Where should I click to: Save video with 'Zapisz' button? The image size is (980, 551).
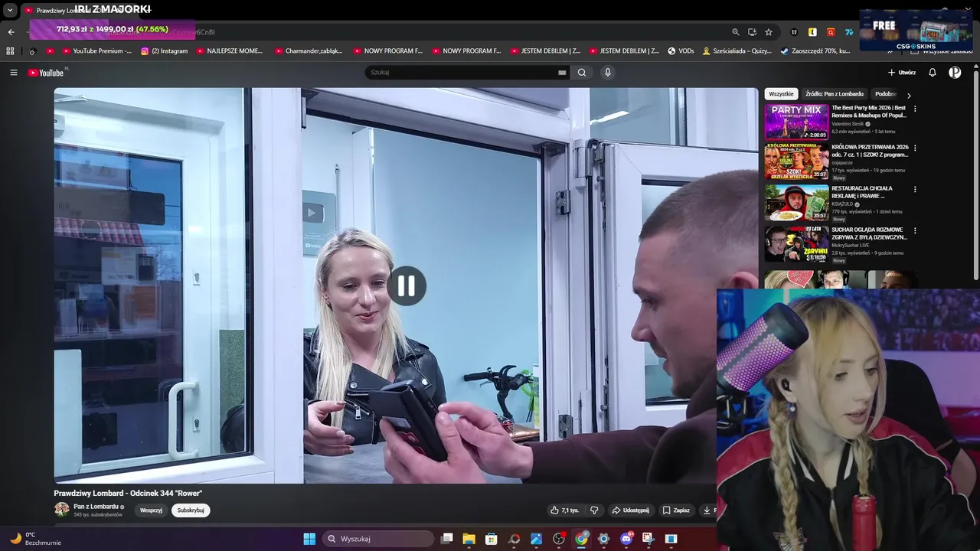pos(676,510)
